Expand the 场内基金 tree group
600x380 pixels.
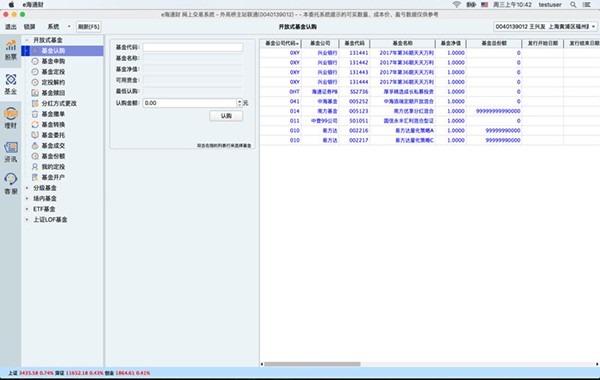[x=27, y=198]
